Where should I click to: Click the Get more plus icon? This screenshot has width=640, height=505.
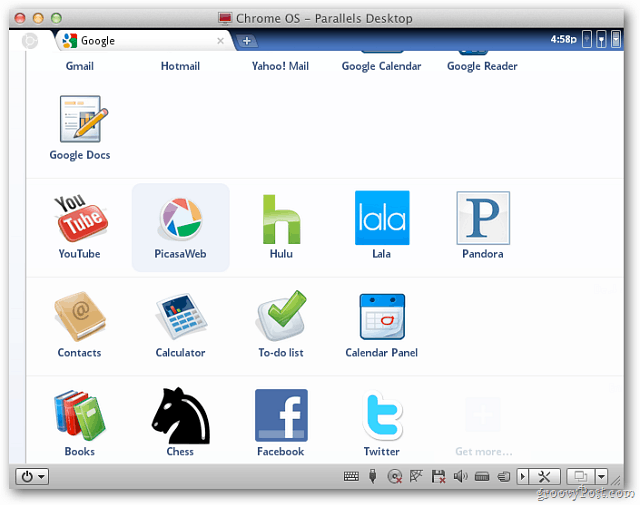pos(483,414)
